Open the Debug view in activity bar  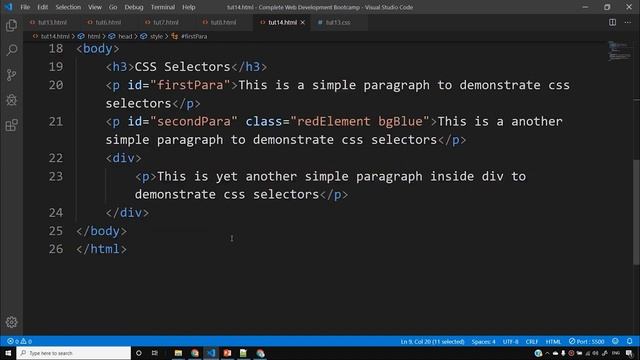pyautogui.click(x=11, y=100)
